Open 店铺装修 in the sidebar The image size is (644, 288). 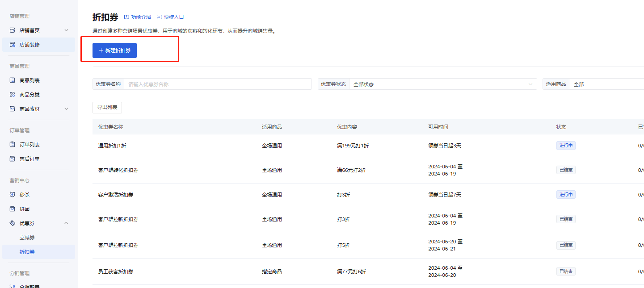tap(39, 45)
